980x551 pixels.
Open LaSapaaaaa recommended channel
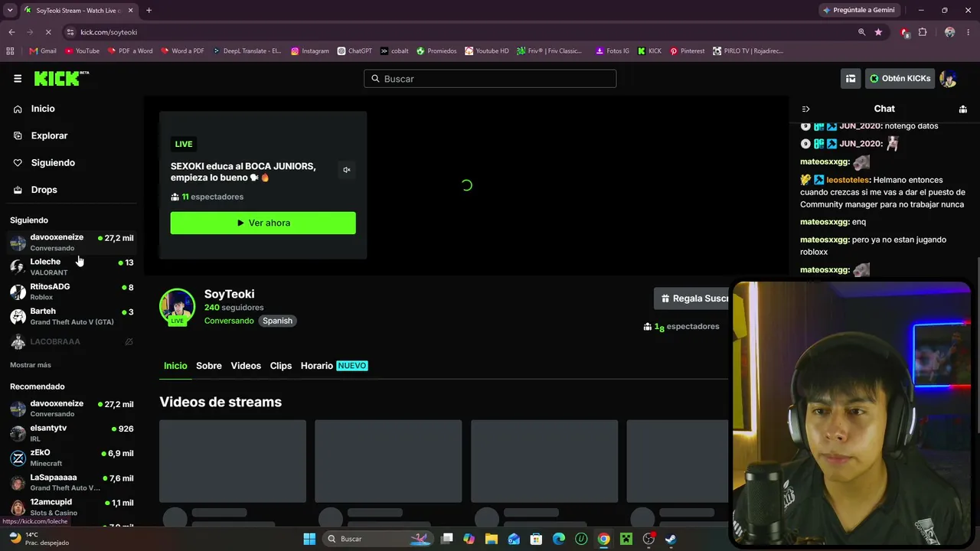72,482
